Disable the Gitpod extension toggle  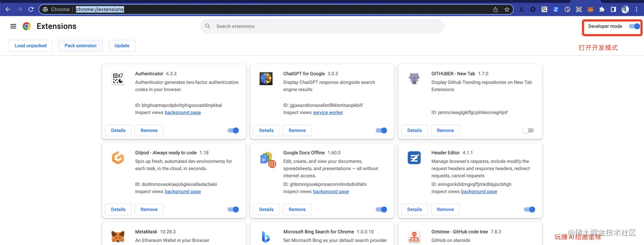233,209
